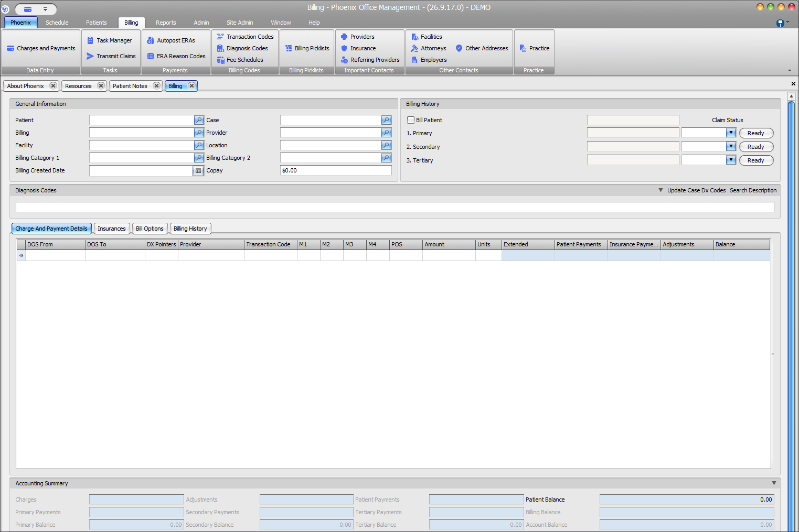Open the quick access toolbar dropdown
799x532 pixels.
pos(46,9)
